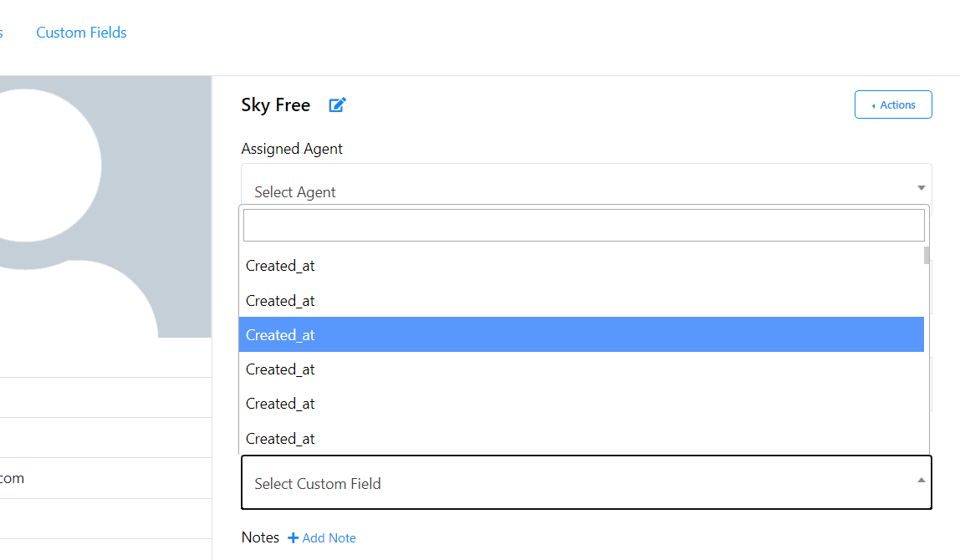The height and width of the screenshot is (560, 960).
Task: Click the Select Custom Field caret arrow
Action: (x=921, y=481)
